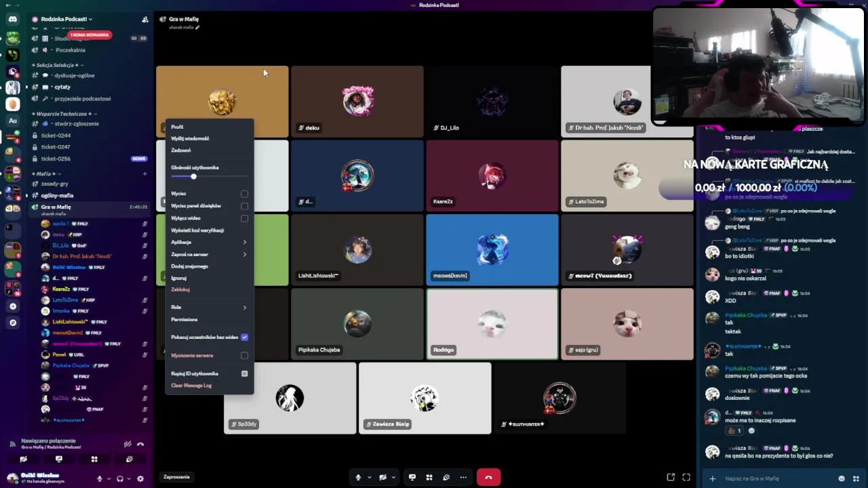
Task: Open the cytaty channel
Action: coord(90,87)
